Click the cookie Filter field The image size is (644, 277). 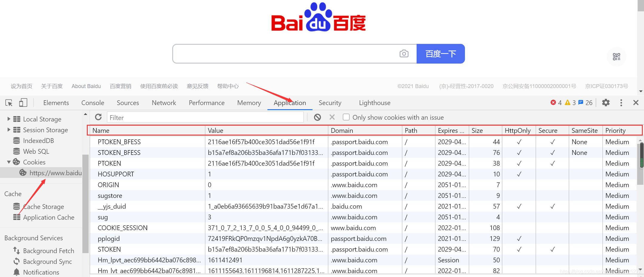click(205, 117)
